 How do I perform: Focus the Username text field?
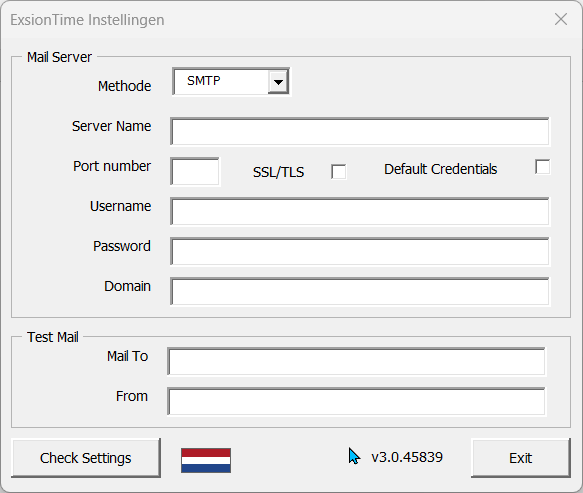[x=360, y=212]
